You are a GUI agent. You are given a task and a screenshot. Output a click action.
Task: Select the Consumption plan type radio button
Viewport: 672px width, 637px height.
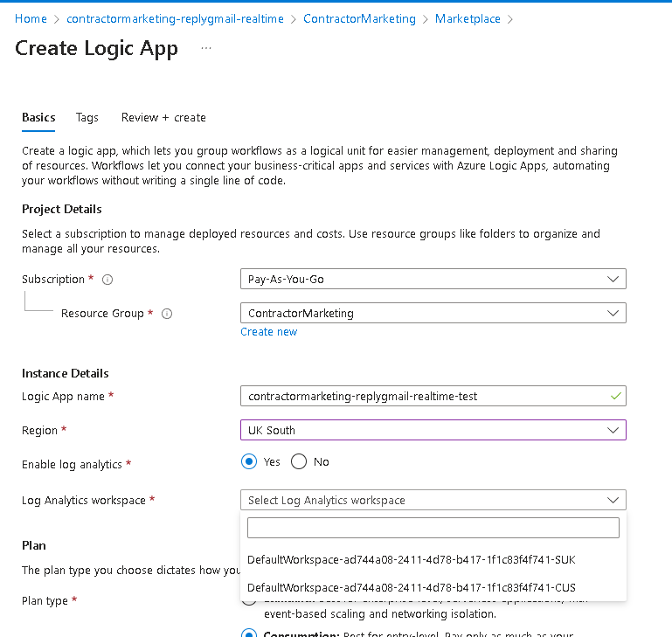tap(249, 634)
